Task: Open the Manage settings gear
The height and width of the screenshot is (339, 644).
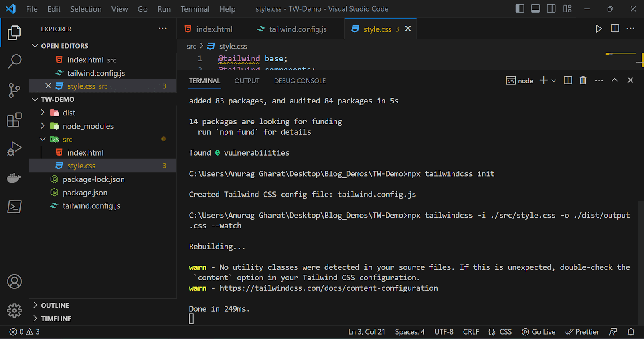Action: 14,310
